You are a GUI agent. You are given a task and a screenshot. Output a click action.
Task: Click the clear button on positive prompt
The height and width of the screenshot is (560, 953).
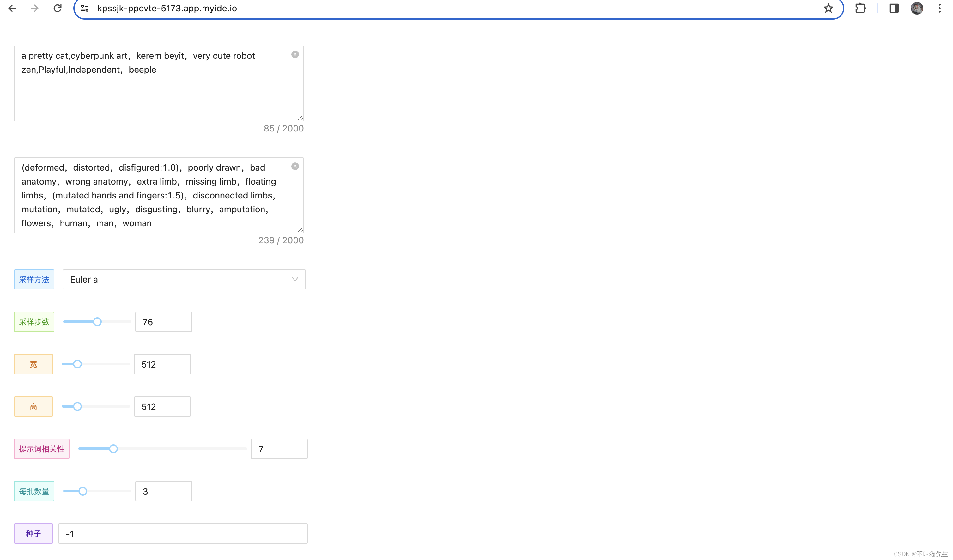coord(295,55)
